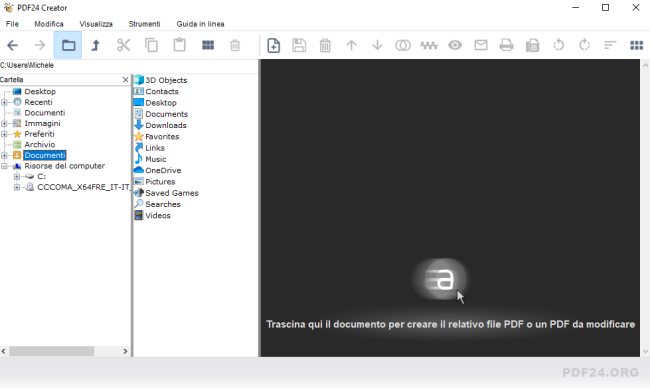Select Desktop in folder tree
This screenshot has width=650, height=388.
tap(40, 91)
